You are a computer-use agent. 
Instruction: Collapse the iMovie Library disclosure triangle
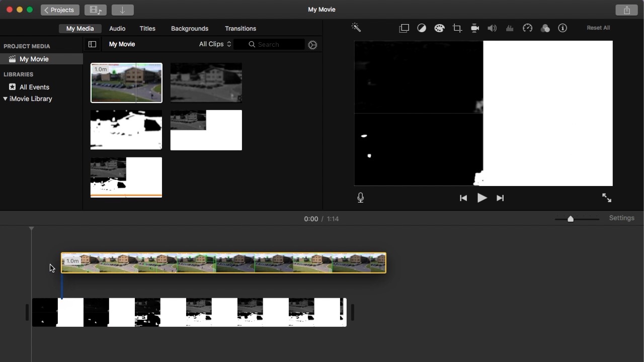click(6, 99)
